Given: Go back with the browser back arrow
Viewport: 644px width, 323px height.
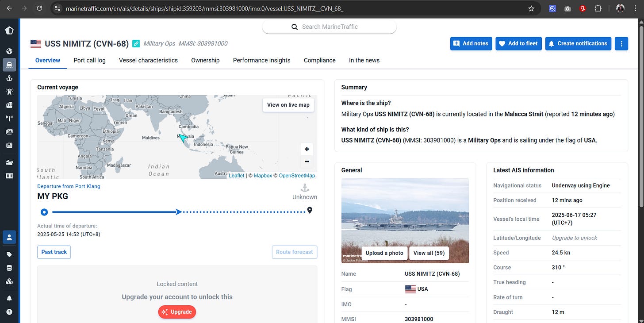Looking at the screenshot, I should click(x=9, y=8).
